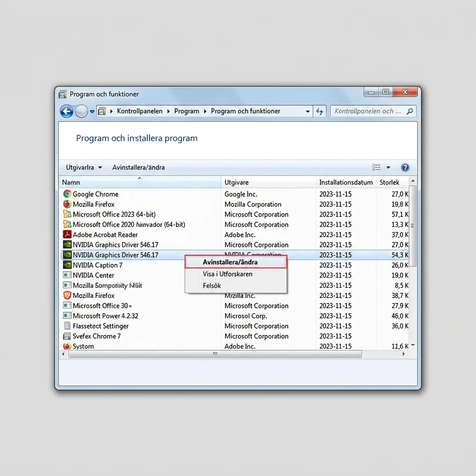Click the scroll up arrow
Image resolution: width=476 pixels, height=476 pixels.
click(x=413, y=181)
